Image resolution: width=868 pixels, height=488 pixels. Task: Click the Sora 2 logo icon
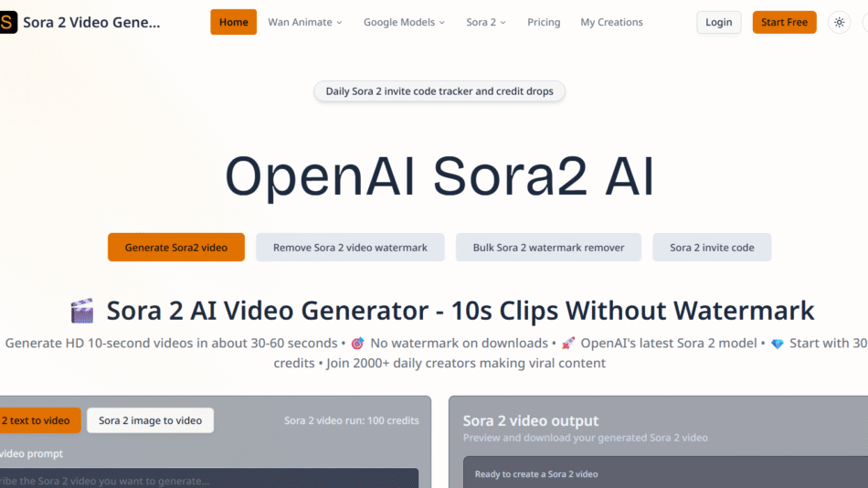pyautogui.click(x=7, y=22)
